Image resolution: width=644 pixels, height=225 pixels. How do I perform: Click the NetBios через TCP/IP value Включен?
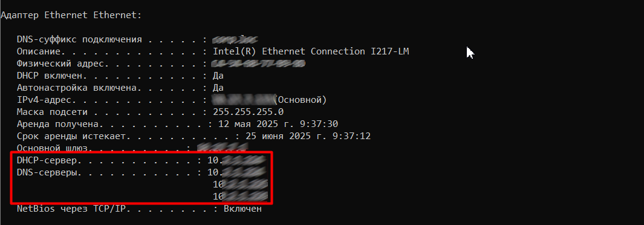pos(242,209)
